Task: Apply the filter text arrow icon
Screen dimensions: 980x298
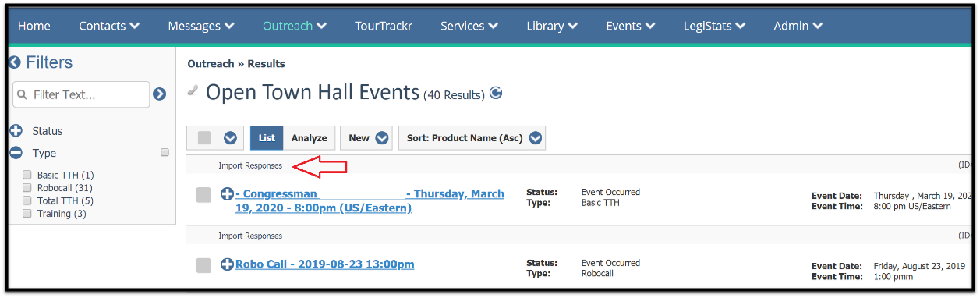Action: [159, 94]
